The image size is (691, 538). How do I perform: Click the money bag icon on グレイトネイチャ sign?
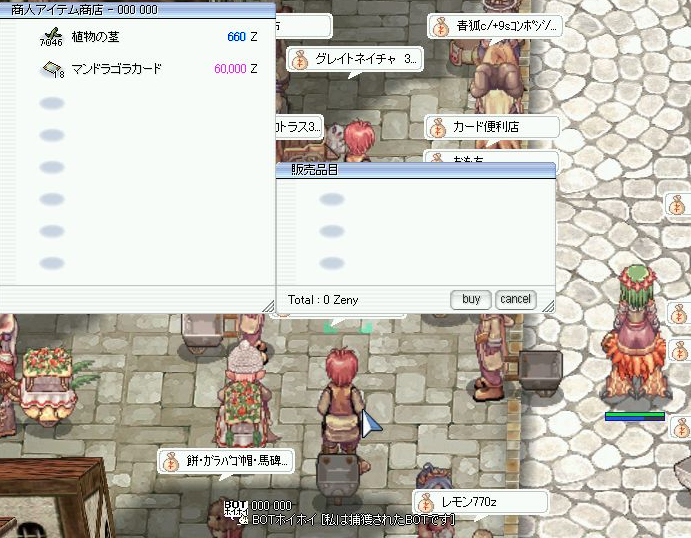(300, 60)
